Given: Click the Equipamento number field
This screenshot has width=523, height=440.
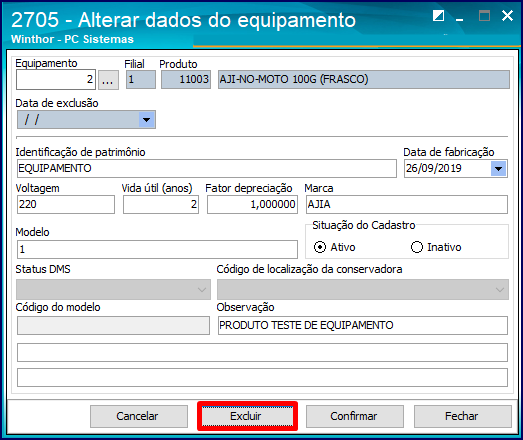Looking at the screenshot, I should click(x=56, y=79).
